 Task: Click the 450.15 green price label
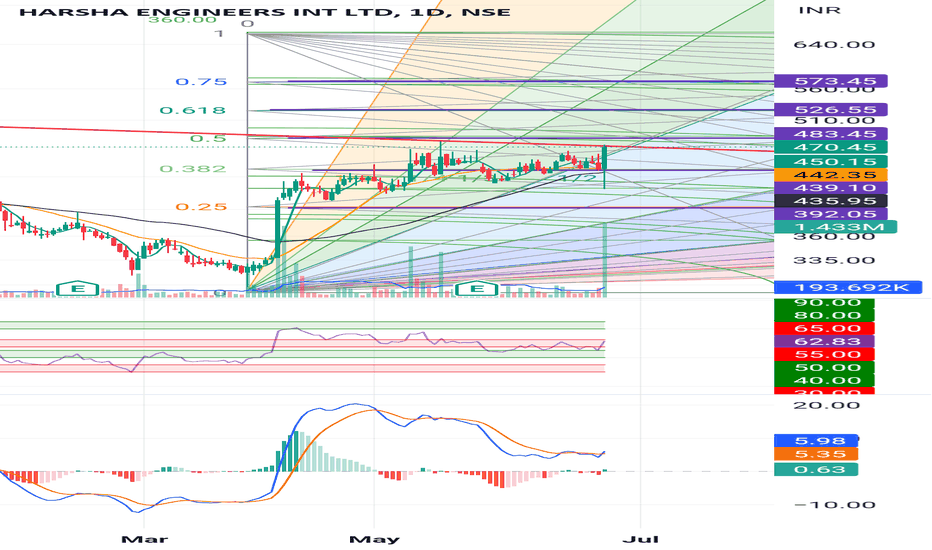click(x=830, y=162)
